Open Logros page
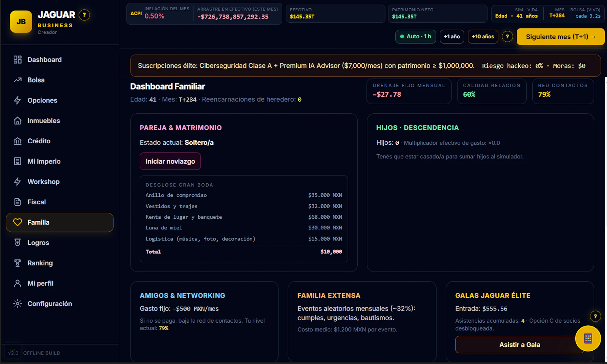This screenshot has width=607, height=364. 60,243
